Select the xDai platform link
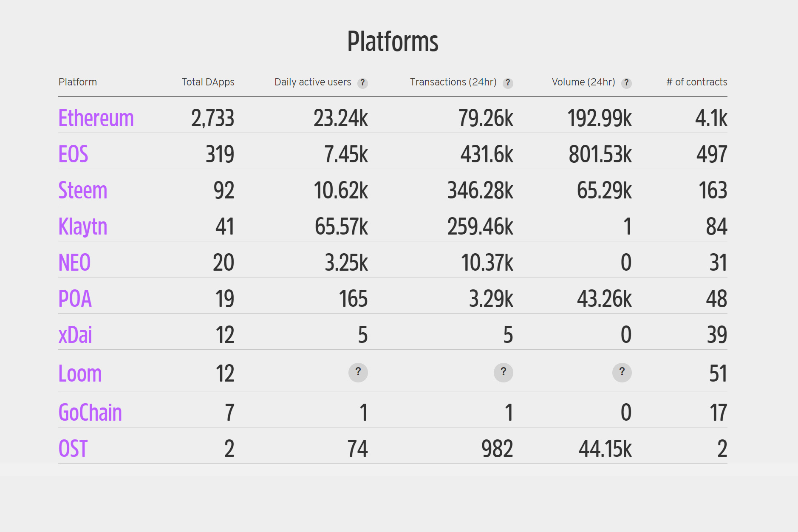The height and width of the screenshot is (532, 798). pos(76,335)
